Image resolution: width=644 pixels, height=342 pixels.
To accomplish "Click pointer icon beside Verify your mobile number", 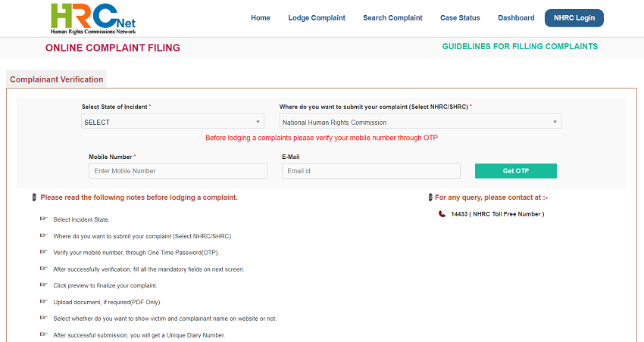I will (43, 252).
